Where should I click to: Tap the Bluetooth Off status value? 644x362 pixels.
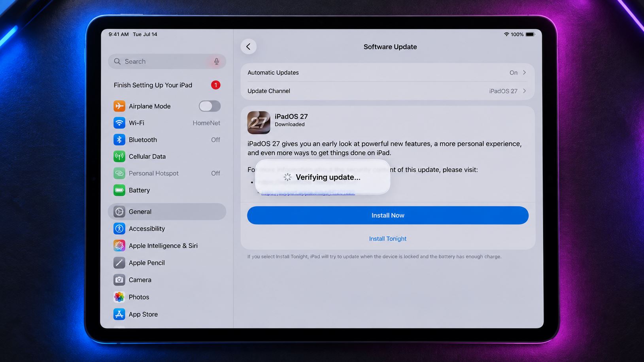(x=215, y=140)
